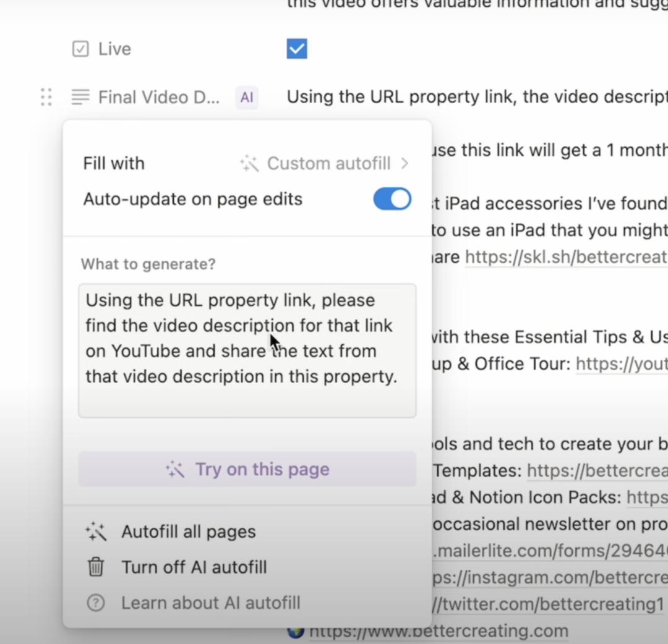668x644 pixels.
Task: Click the sparkle icon for Autofill all pages
Action: pyautogui.click(x=96, y=532)
